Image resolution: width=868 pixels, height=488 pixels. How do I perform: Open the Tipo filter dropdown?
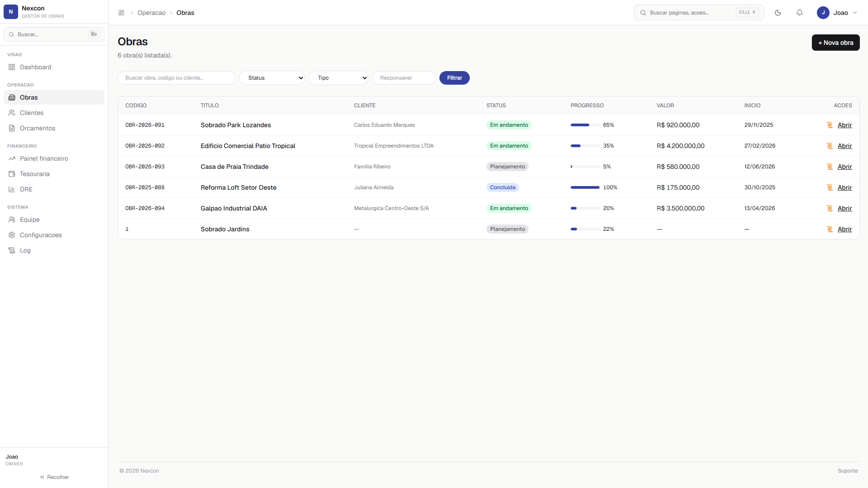click(x=339, y=78)
